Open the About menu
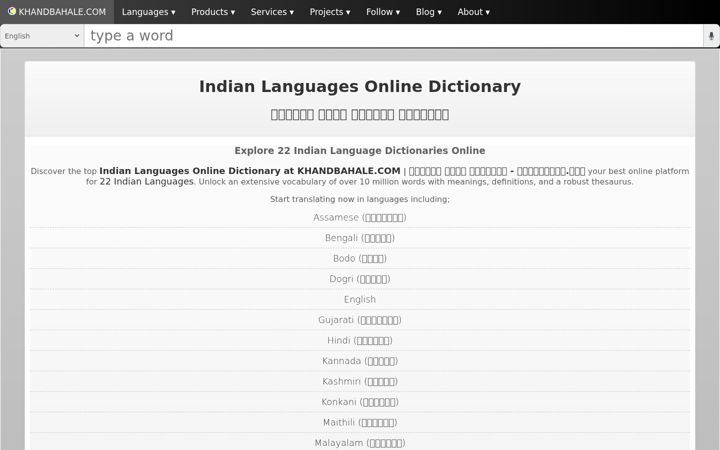Image resolution: width=720 pixels, height=450 pixels. click(473, 12)
